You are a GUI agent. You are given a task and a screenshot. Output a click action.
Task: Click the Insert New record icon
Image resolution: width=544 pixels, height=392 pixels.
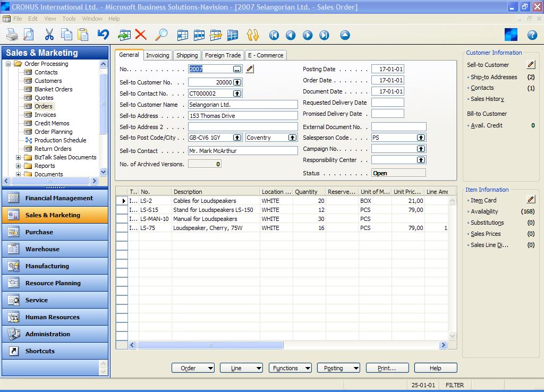click(x=124, y=35)
